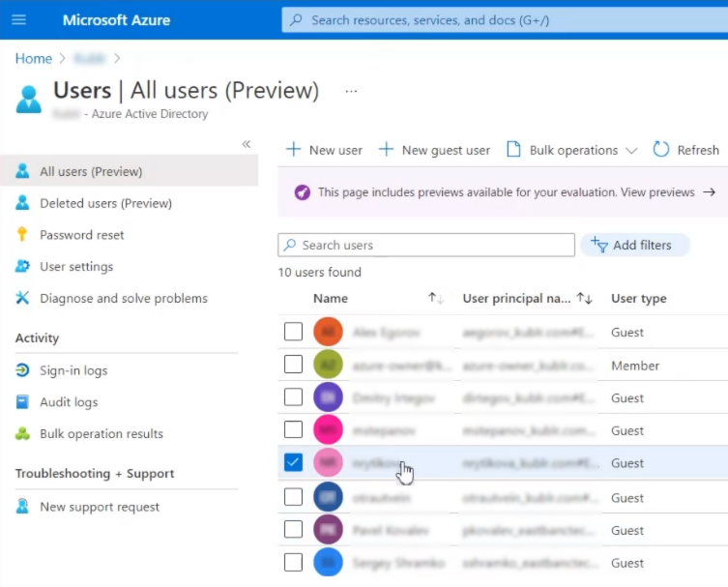The height and width of the screenshot is (587, 728).
Task: Check the row with plum avatar
Action: [x=294, y=529]
